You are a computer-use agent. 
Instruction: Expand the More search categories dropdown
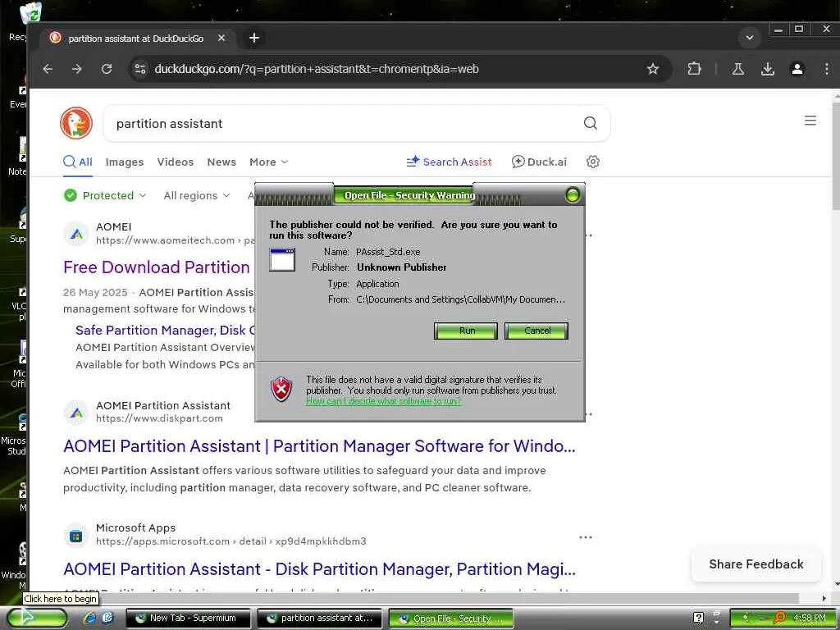[268, 162]
